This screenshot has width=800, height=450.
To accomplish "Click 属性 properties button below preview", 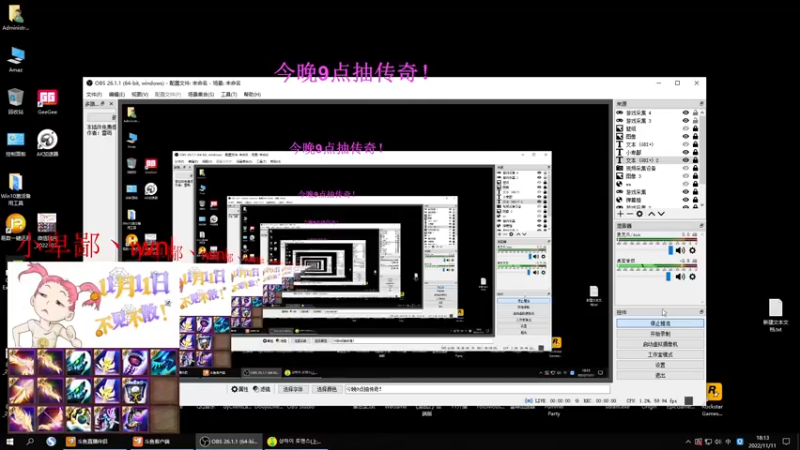I will pos(239,389).
